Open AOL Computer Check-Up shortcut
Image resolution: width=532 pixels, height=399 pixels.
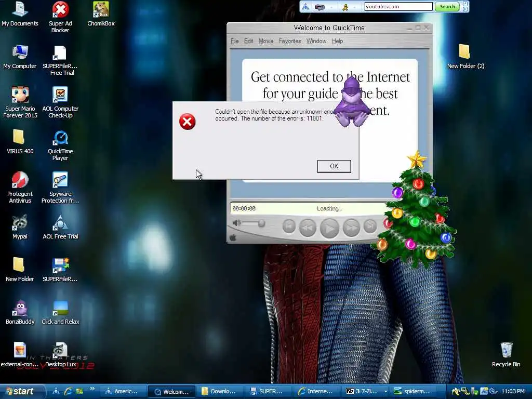coord(60,102)
